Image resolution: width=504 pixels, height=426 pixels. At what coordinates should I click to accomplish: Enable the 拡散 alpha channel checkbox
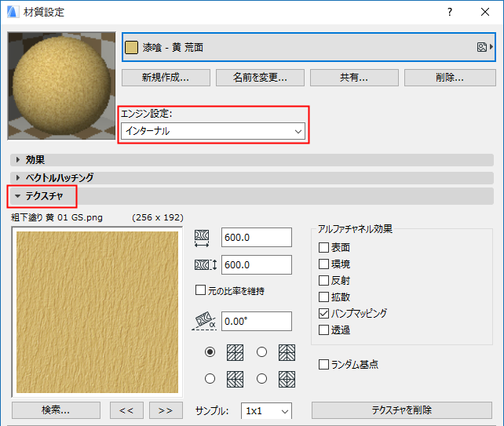pyautogui.click(x=323, y=297)
